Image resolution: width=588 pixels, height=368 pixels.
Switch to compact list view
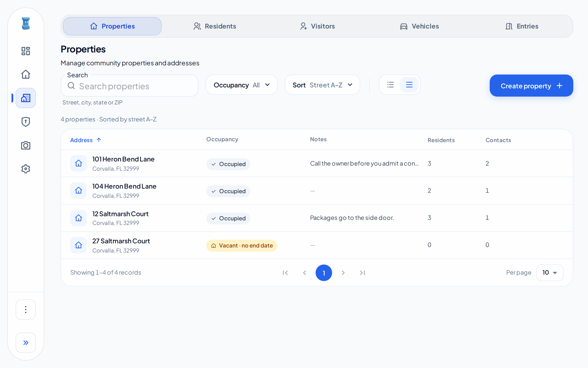coord(390,85)
